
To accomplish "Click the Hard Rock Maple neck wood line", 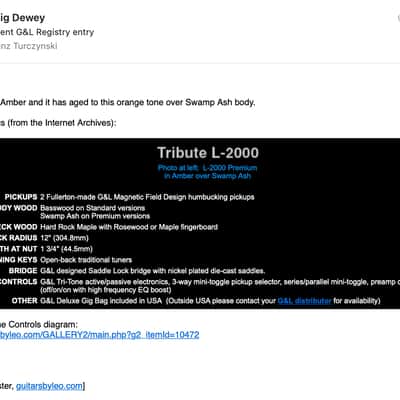I will 129,227.
